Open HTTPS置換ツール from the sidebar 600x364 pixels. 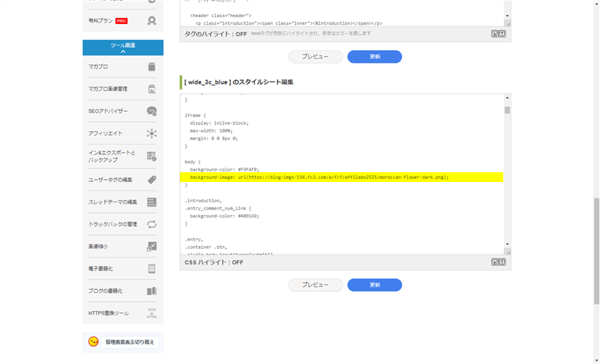[x=123, y=313]
